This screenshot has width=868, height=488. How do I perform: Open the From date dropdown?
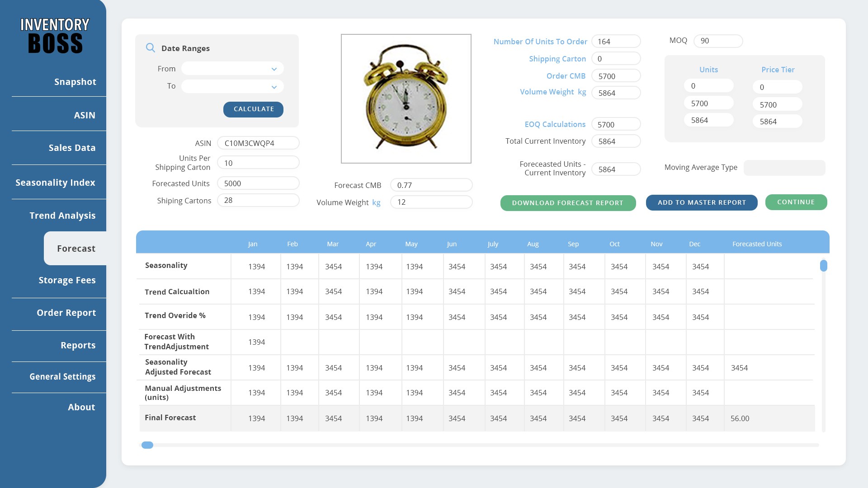click(x=232, y=69)
